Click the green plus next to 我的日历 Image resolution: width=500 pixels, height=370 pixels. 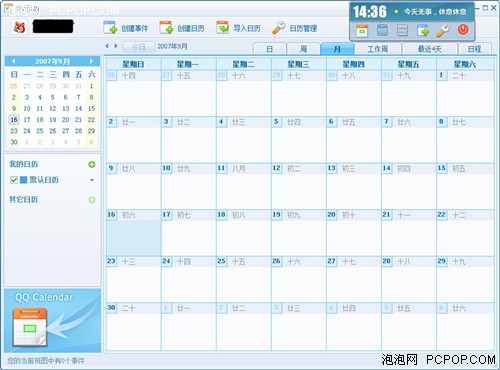(x=92, y=164)
